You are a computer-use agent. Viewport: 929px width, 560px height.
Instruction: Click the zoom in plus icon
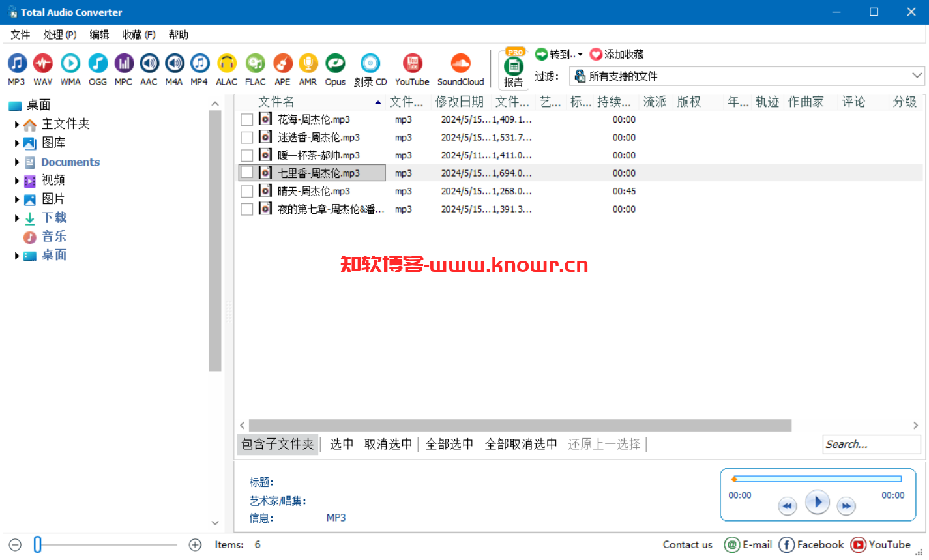195,544
